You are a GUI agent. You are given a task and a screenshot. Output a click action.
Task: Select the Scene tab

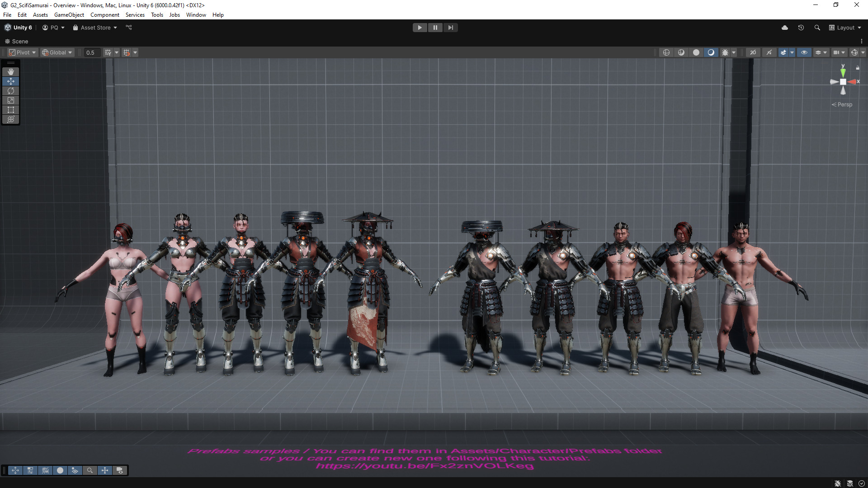tap(17, 41)
